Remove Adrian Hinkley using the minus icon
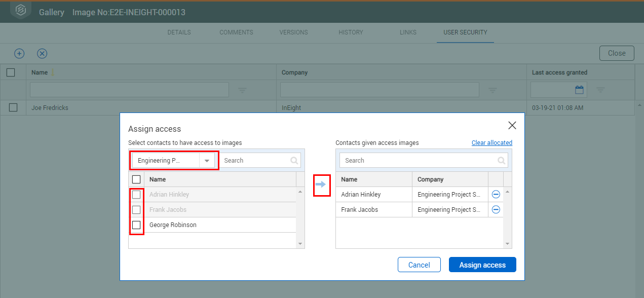This screenshot has width=644, height=298. (x=496, y=194)
